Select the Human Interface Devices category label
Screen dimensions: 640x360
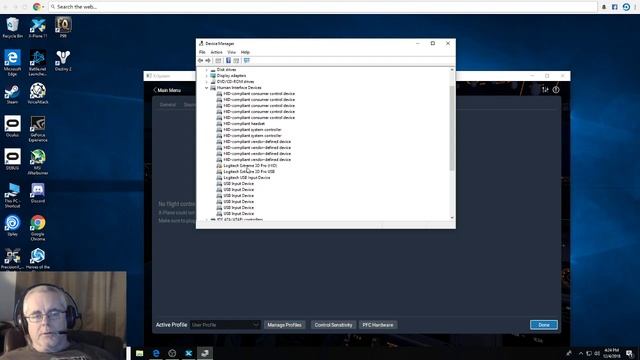(x=239, y=88)
